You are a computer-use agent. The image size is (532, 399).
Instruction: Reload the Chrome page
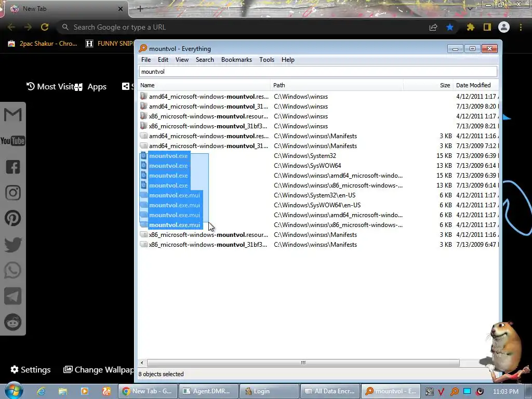[45, 27]
